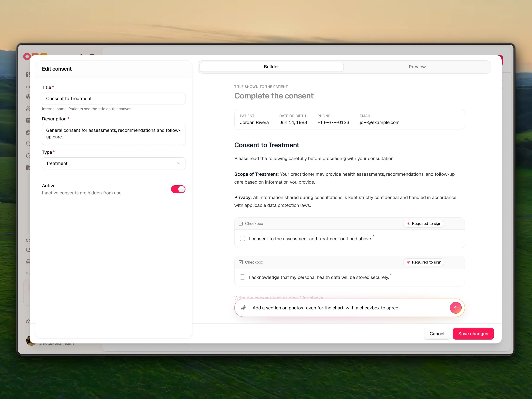Viewport: 532px width, 399px height.
Task: Click masked phone number ending 0123
Action: [x=333, y=122]
